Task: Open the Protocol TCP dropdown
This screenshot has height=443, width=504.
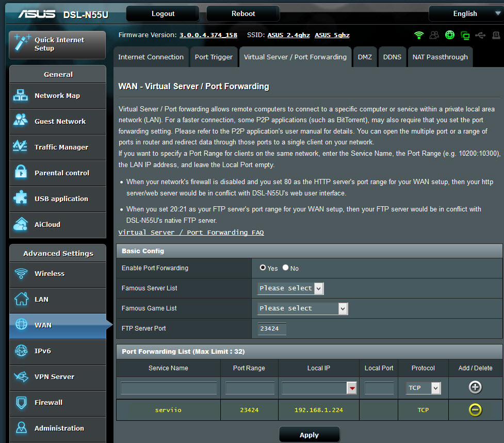Action: (x=424, y=388)
